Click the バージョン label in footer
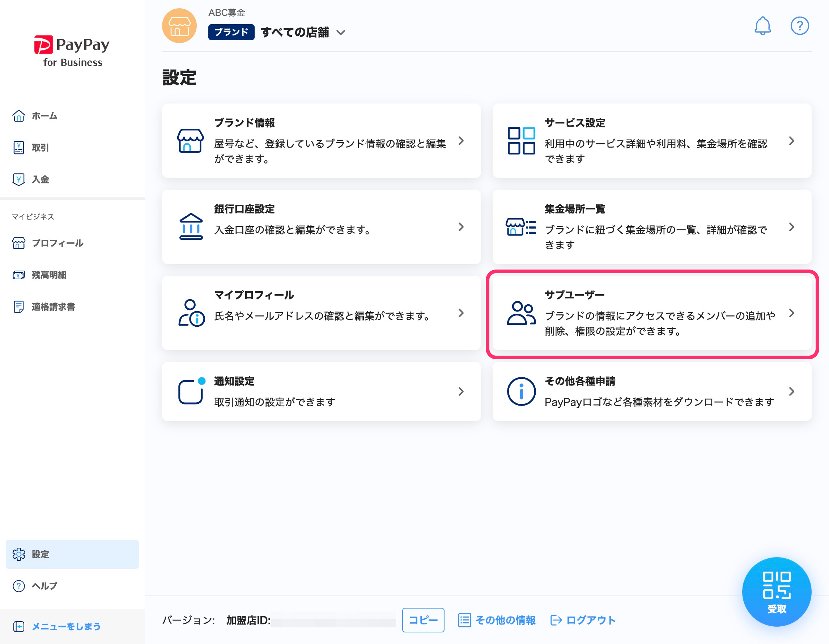Screen dimensions: 829x644 [x=188, y=620]
